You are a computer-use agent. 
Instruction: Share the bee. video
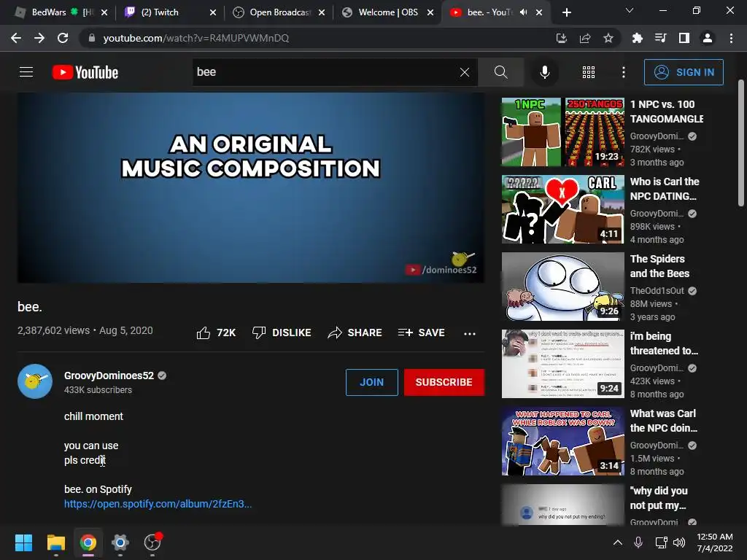[355, 332]
